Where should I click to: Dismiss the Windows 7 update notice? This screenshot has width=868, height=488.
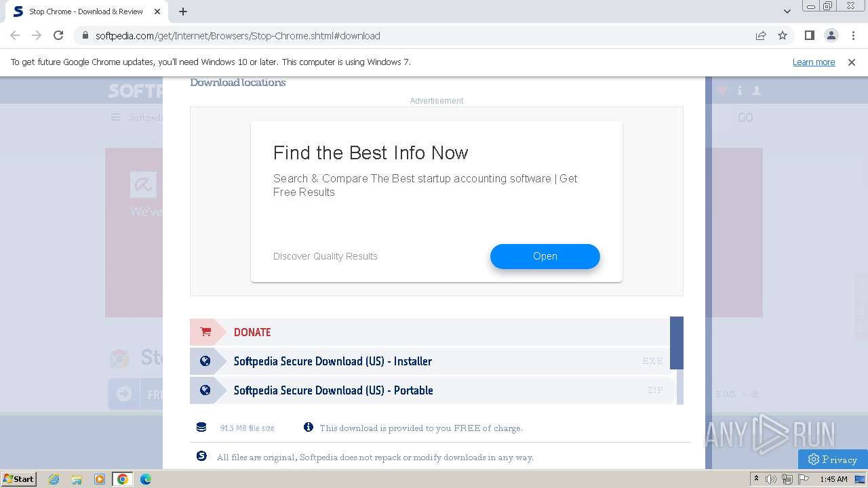852,62
